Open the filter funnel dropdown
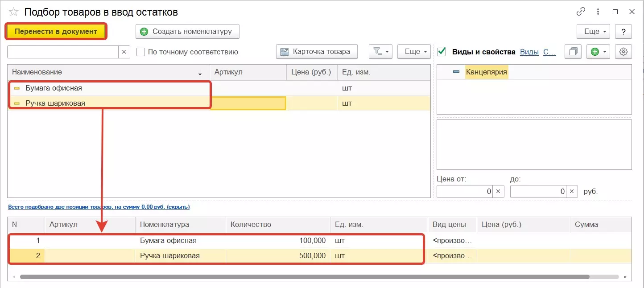 380,52
